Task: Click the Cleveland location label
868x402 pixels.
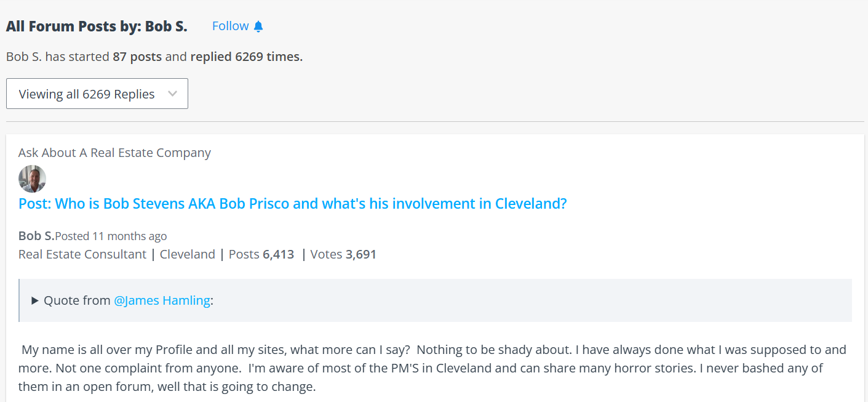Action: (x=188, y=254)
